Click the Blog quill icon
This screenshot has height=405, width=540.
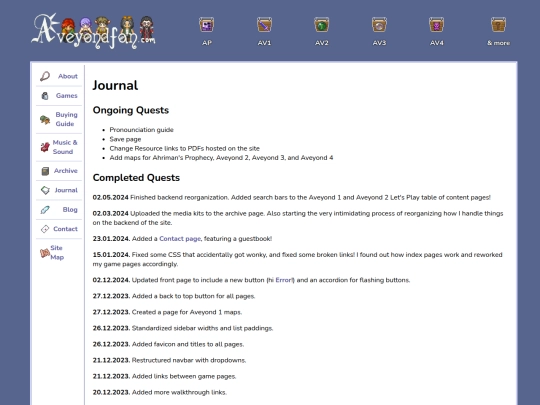coord(45,210)
